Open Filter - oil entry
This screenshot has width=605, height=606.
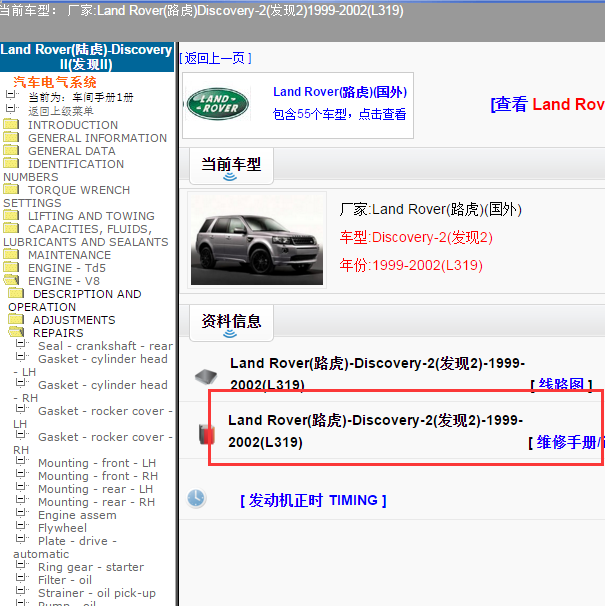click(65, 580)
